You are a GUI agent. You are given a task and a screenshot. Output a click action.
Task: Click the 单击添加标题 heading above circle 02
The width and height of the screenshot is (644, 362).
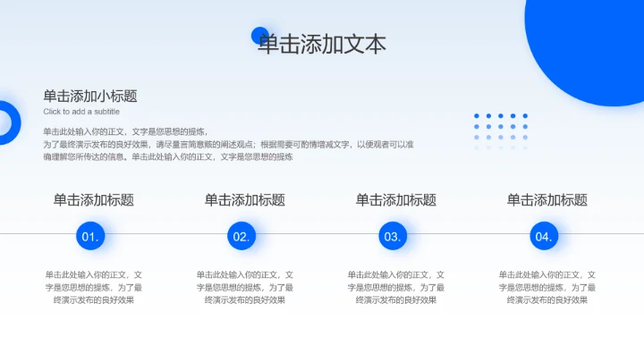(245, 200)
